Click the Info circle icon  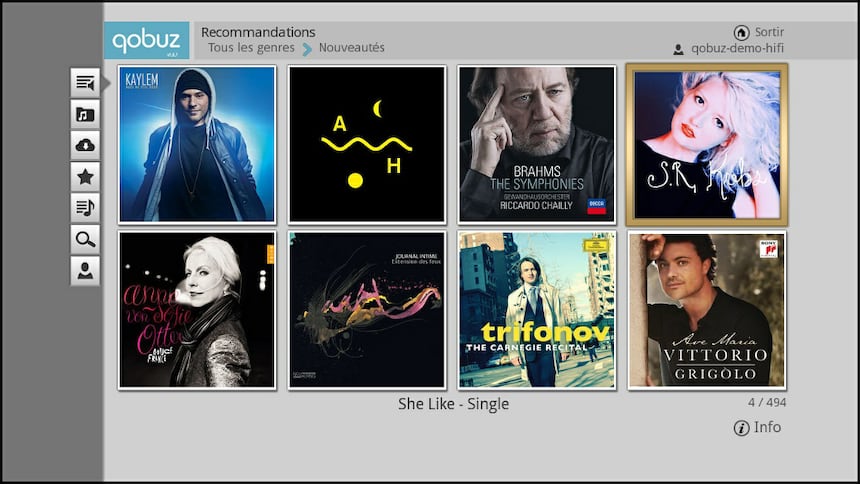point(742,428)
